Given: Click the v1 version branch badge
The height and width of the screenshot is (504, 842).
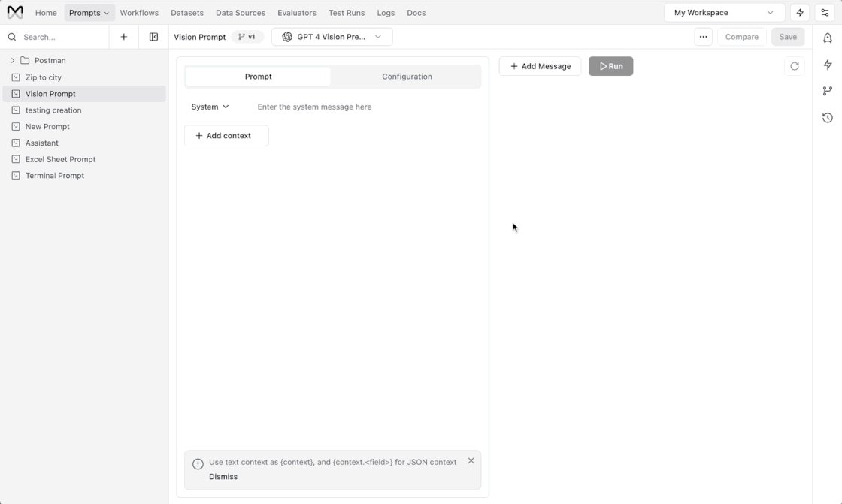Looking at the screenshot, I should pyautogui.click(x=247, y=37).
